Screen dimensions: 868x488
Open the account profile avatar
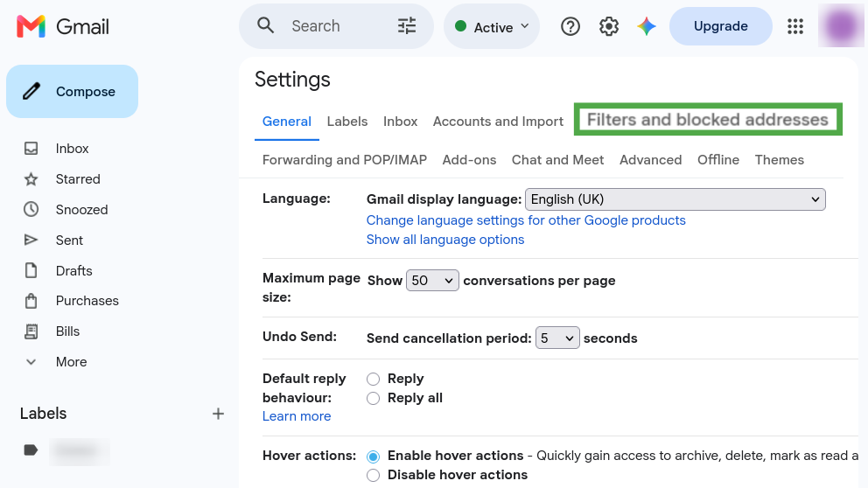[x=841, y=25]
